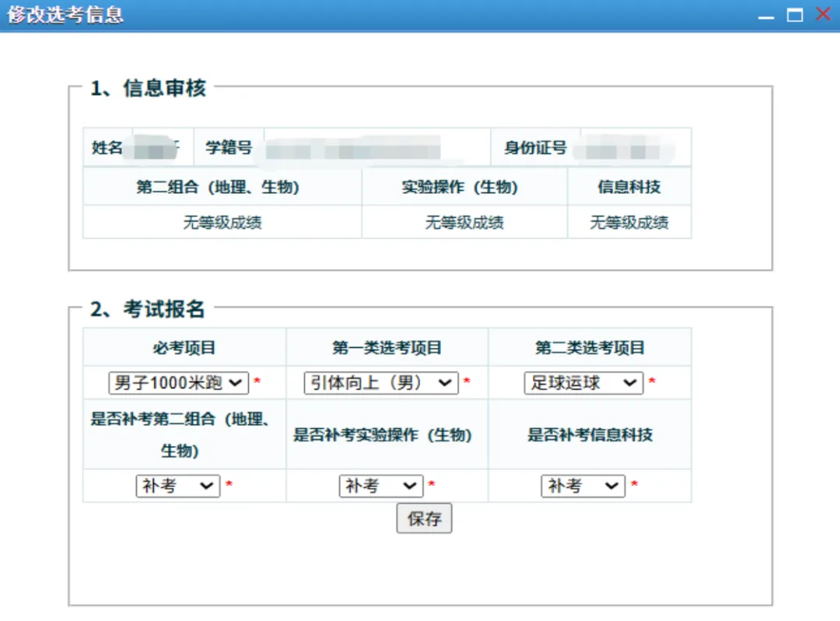Expand the 补考 dropdown under 是否补考第二组合
Image resolution: width=840 pixels, height=621 pixels.
178,486
